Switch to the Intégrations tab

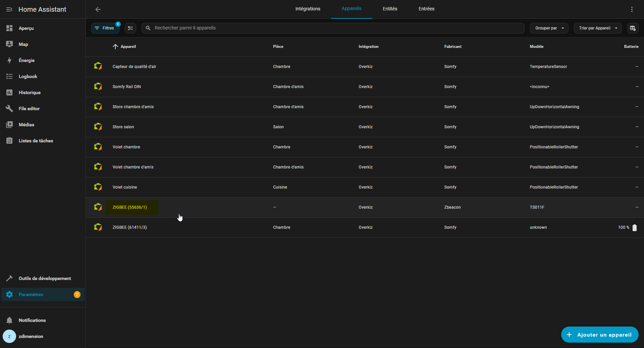308,9
